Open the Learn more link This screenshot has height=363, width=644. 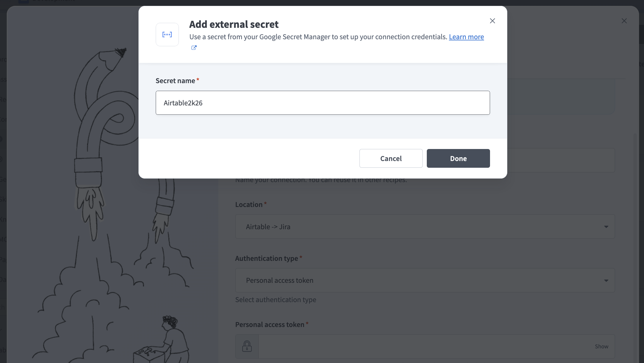tap(466, 37)
